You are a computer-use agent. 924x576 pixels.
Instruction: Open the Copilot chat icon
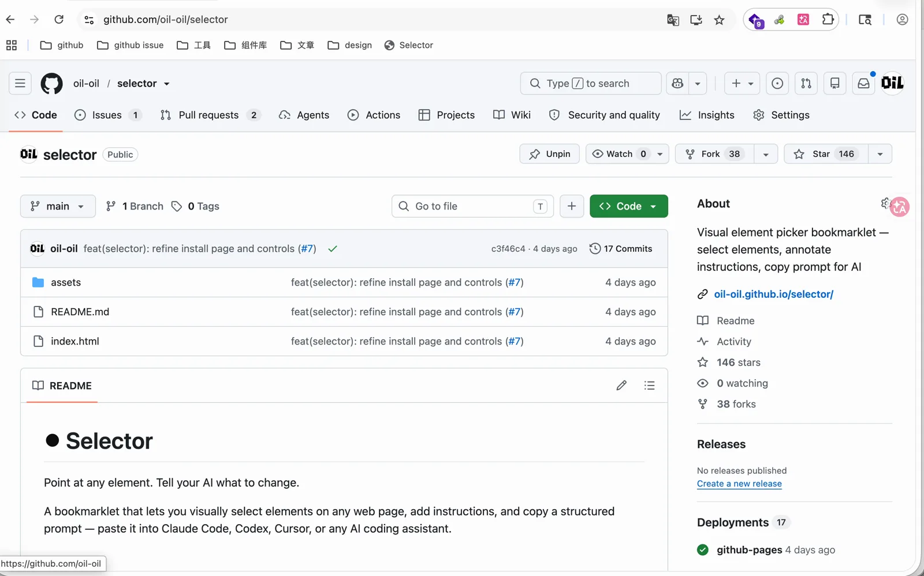pyautogui.click(x=678, y=84)
